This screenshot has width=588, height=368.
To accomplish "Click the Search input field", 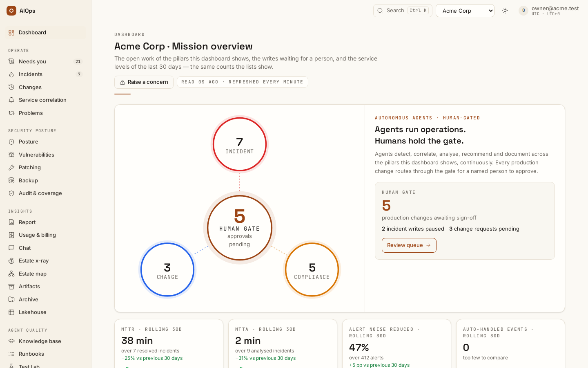I will coord(403,11).
